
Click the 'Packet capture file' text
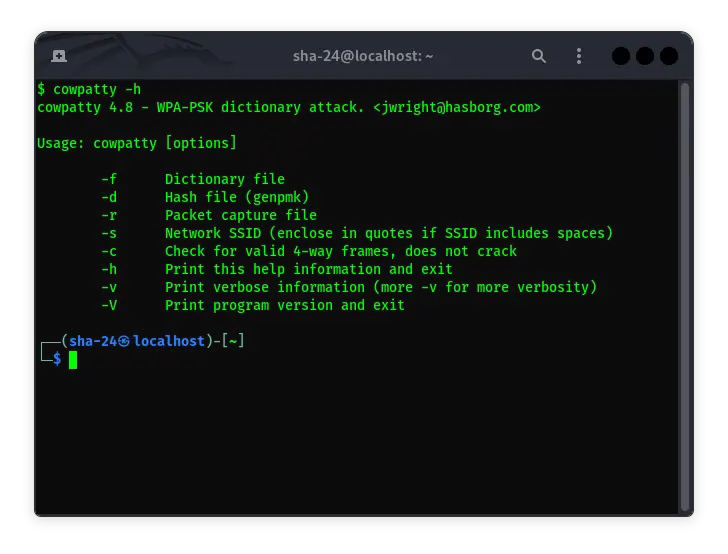tap(240, 215)
